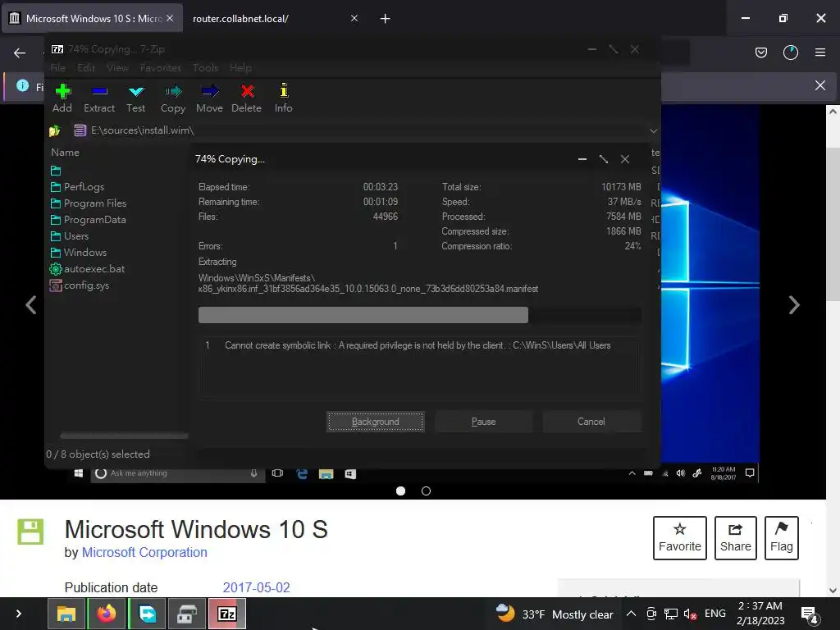Open Favorites menu in 7-Zip

click(x=161, y=67)
